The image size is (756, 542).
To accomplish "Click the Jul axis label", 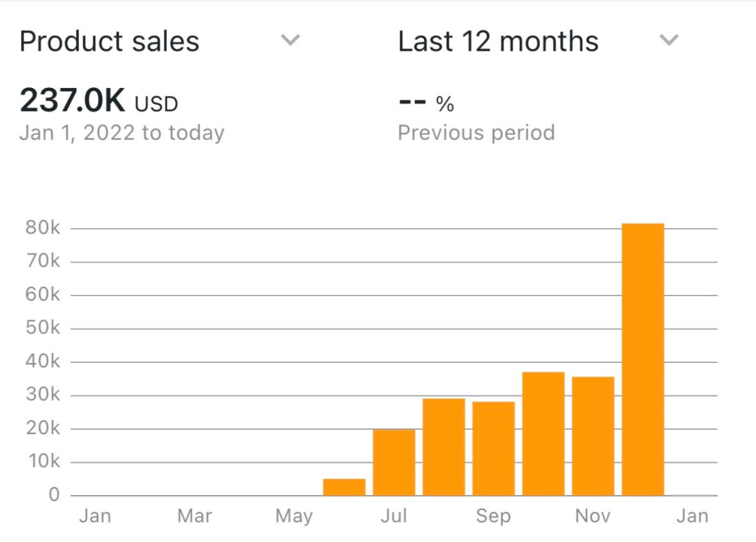I will [x=394, y=516].
